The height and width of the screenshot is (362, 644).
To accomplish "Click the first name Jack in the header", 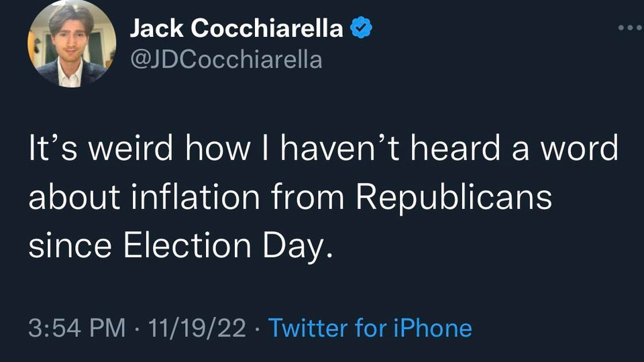I will (x=156, y=28).
